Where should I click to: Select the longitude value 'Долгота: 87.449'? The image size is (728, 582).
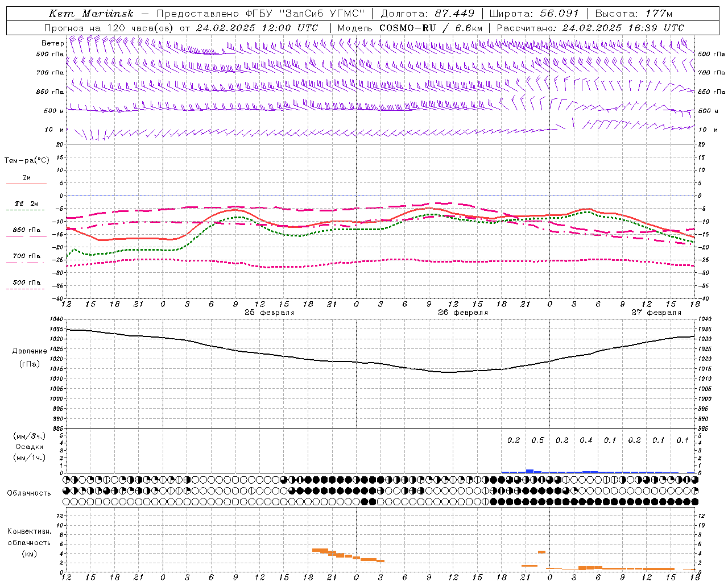point(428,14)
